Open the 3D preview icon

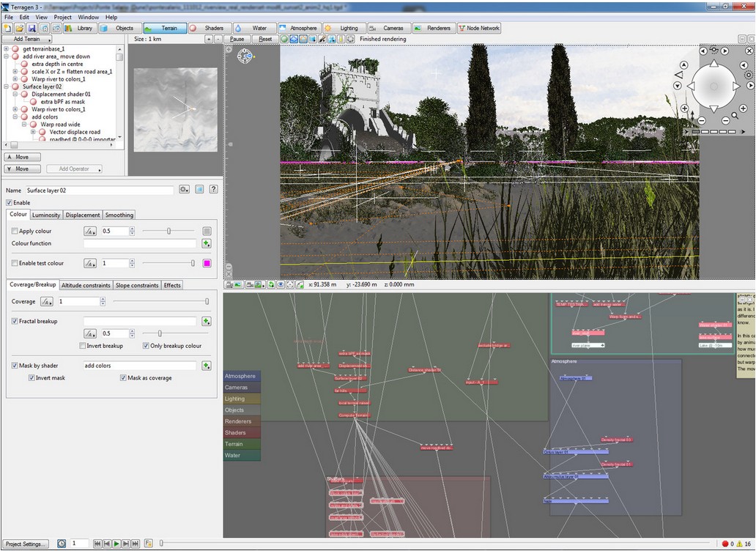[56, 29]
